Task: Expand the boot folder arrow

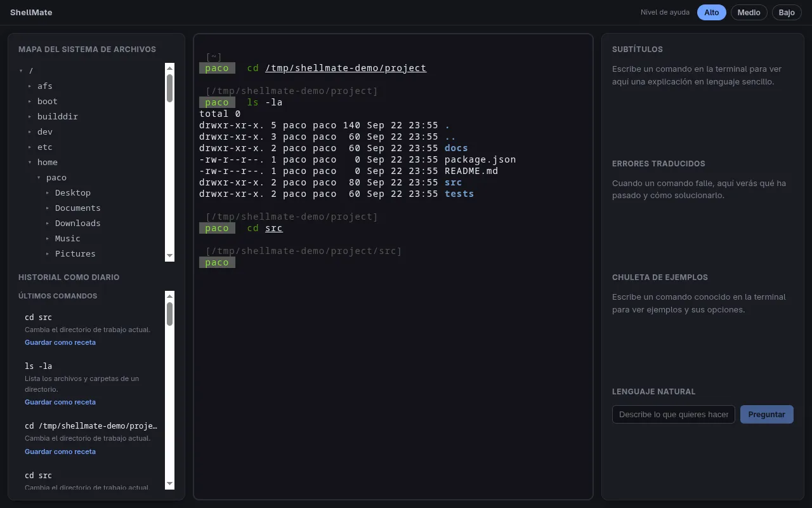Action: pos(30,102)
